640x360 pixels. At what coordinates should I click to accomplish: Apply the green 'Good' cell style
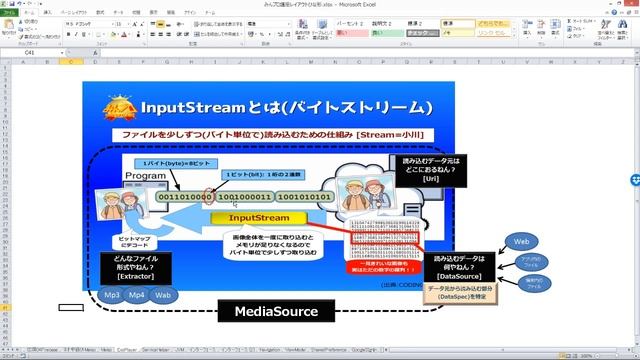tap(387, 33)
